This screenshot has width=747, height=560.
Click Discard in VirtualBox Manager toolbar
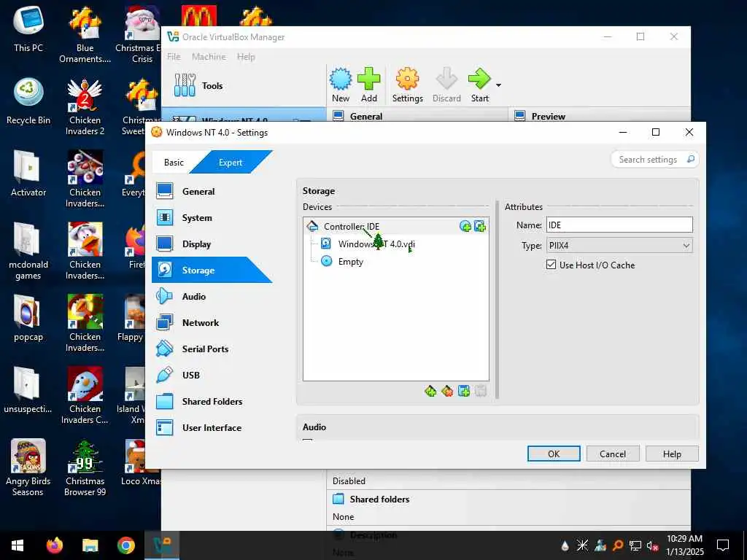446,85
